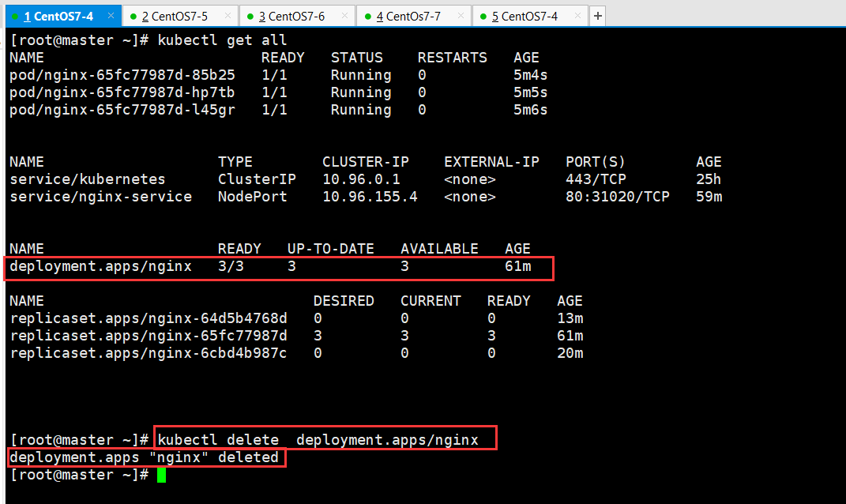
Task: Click the age 25h of kubernetes service
Action: 709,179
